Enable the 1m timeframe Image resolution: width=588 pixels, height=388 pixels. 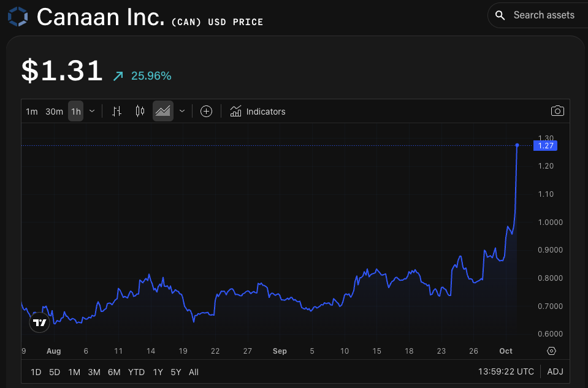pyautogui.click(x=31, y=111)
